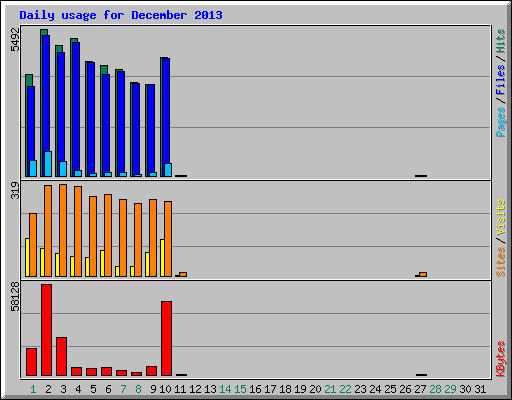Click the blue files bar for day 2
The height and width of the screenshot is (400, 512).
click(46, 93)
